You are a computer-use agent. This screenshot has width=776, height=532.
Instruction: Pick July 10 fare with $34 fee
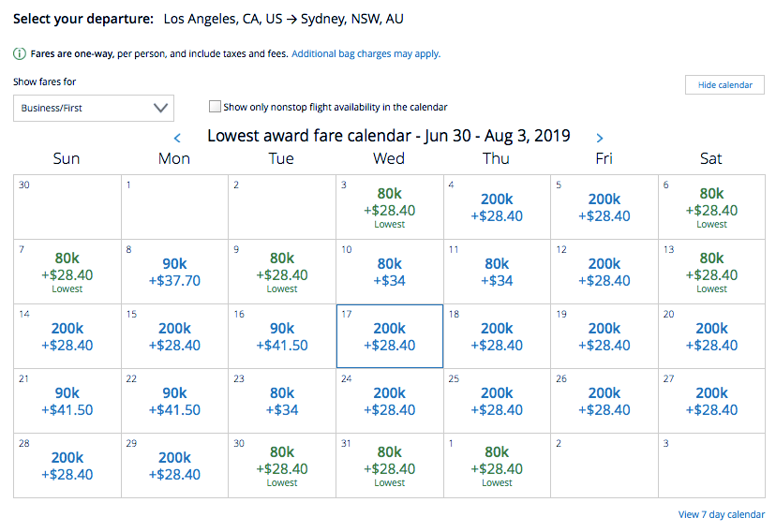390,272
